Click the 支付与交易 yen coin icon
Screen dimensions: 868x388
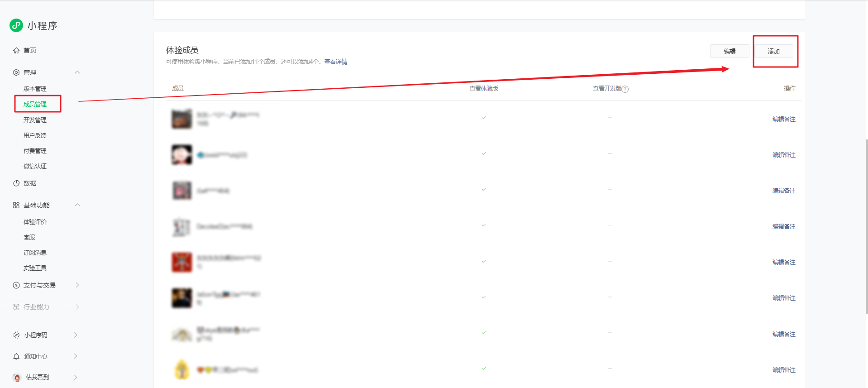tap(16, 285)
